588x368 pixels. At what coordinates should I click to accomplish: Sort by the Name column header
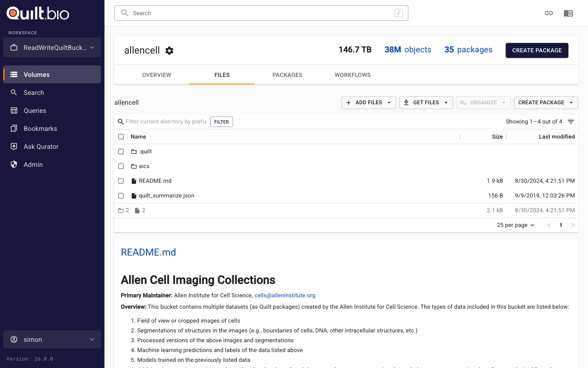click(138, 137)
